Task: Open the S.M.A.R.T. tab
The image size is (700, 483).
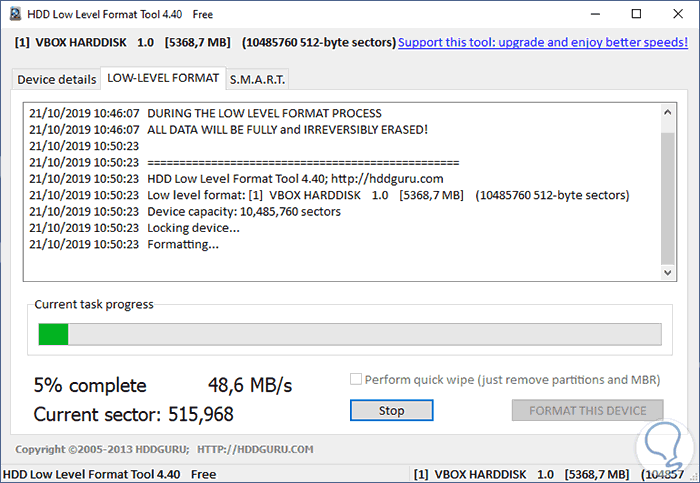Action: pos(256,79)
